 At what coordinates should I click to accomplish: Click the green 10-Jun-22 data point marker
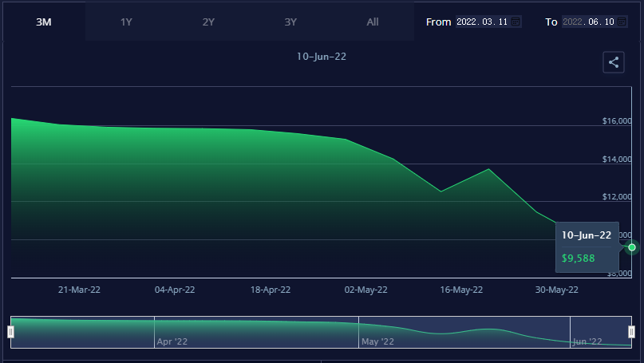(x=632, y=247)
